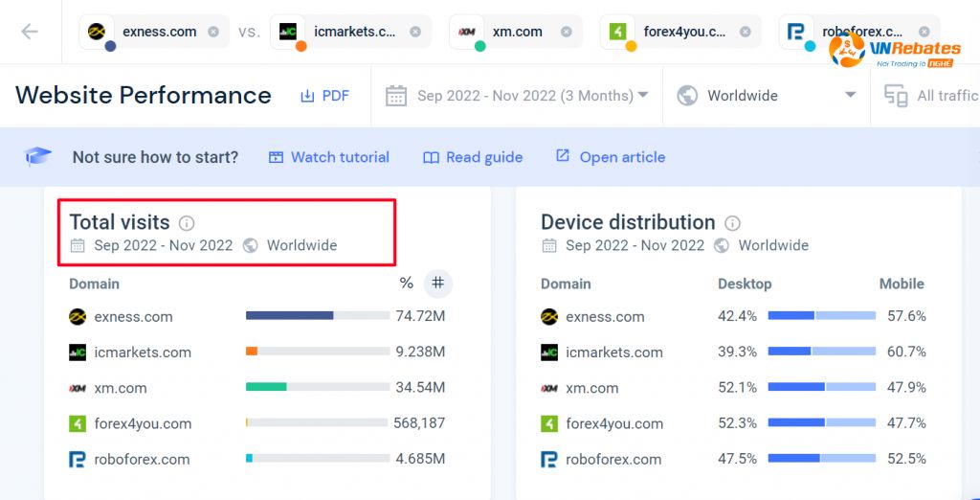Click the roboforex.com chip logo
Image resolution: width=980 pixels, height=500 pixels.
pyautogui.click(x=796, y=32)
